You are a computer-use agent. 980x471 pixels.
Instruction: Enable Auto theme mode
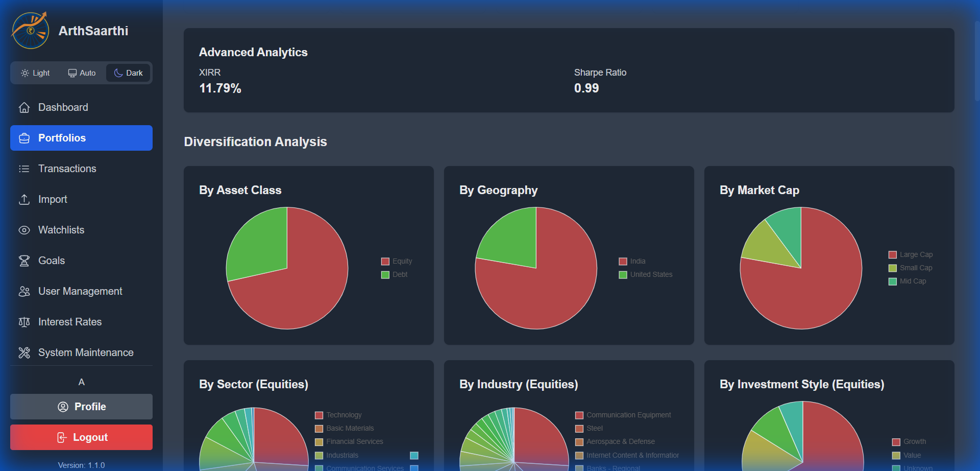coord(81,73)
